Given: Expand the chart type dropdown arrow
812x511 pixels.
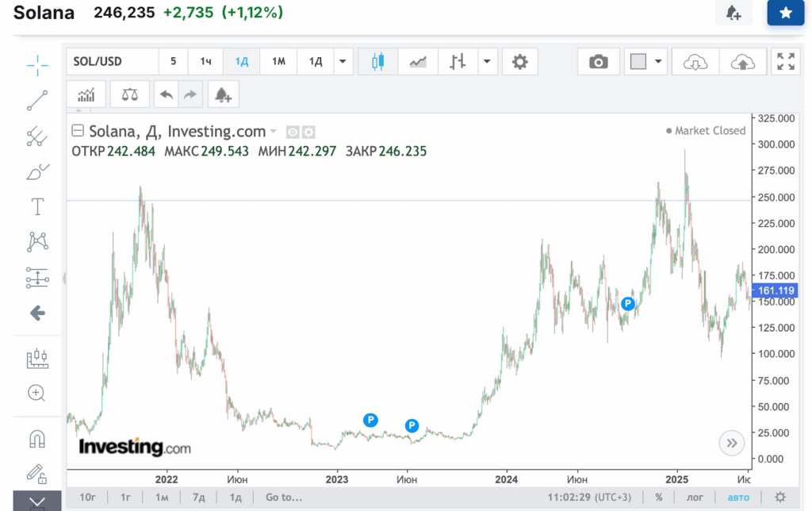Looking at the screenshot, I should click(x=486, y=62).
